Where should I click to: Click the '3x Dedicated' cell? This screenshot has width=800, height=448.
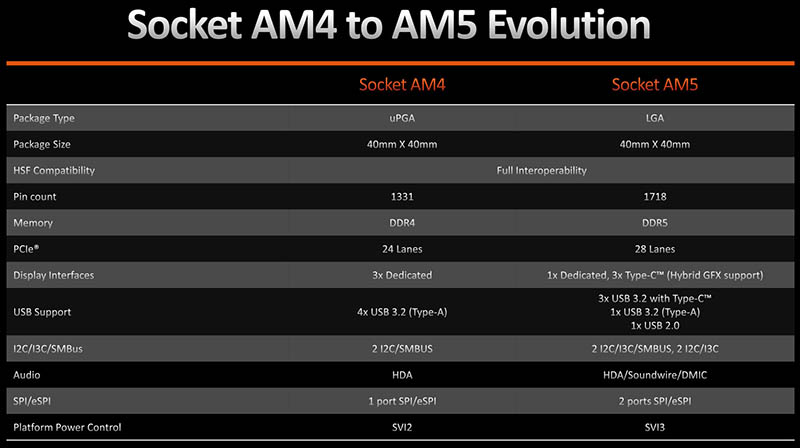coord(402,275)
